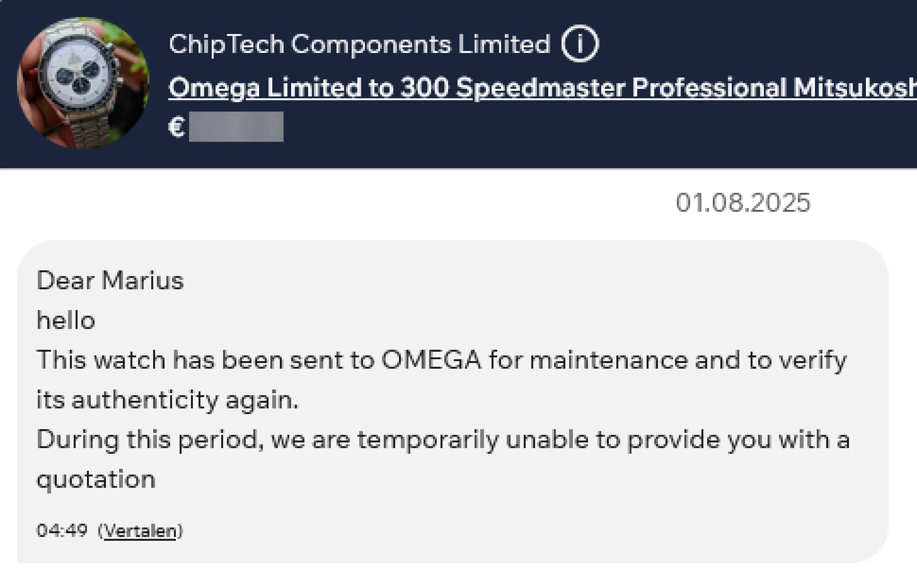Image resolution: width=917 pixels, height=588 pixels.
Task: Click the 04:49 message timestamp
Action: click(62, 531)
